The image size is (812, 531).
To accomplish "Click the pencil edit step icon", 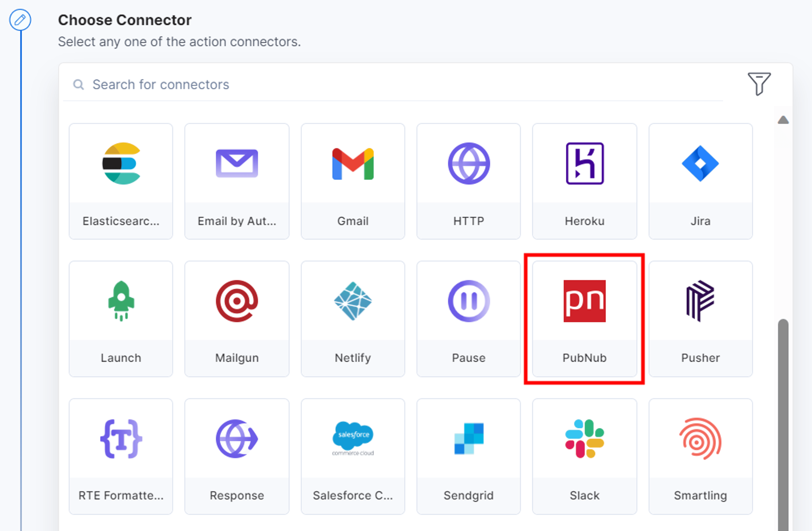I will click(20, 20).
